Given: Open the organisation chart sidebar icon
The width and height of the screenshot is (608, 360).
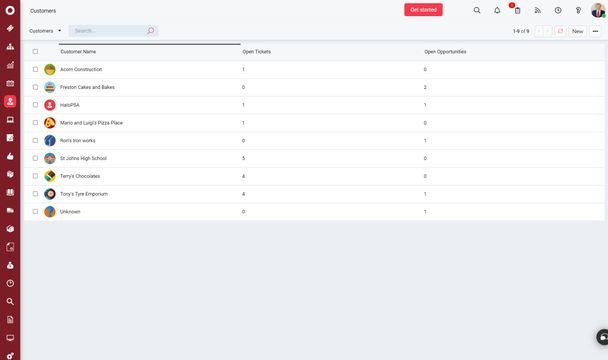Looking at the screenshot, I should tap(10, 47).
